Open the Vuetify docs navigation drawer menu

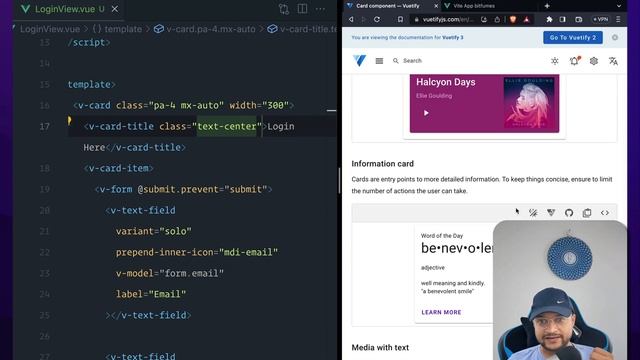[x=379, y=61]
